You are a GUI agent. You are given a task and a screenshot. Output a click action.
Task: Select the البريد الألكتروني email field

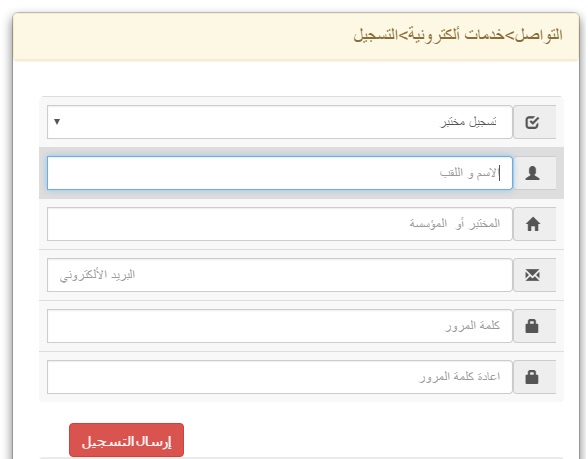tap(280, 275)
